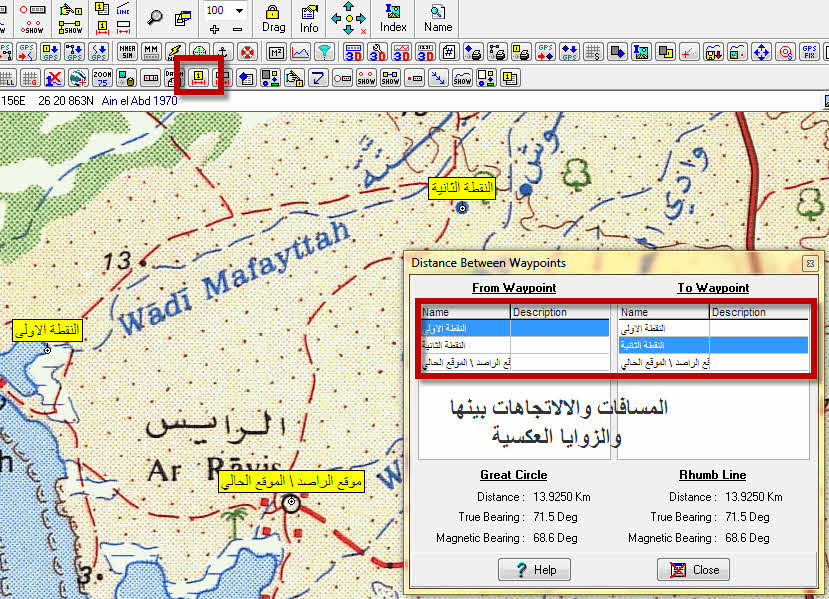Click the grid with dollar sign icon

(593, 52)
